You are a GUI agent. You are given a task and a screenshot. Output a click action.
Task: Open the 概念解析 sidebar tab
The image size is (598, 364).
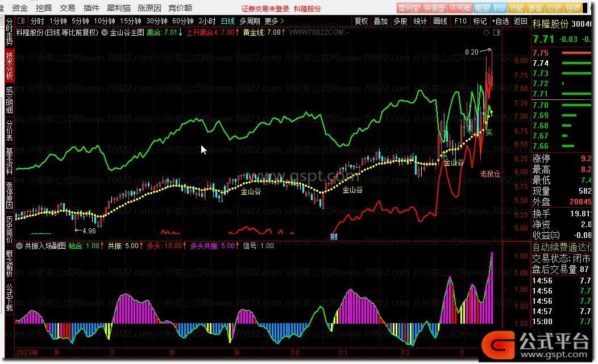pos(9,263)
